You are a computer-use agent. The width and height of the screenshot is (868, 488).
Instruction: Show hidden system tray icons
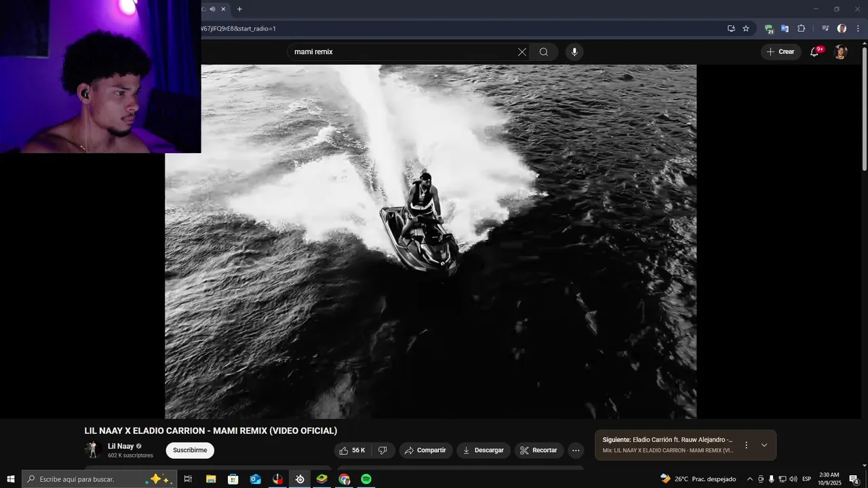[x=750, y=479]
